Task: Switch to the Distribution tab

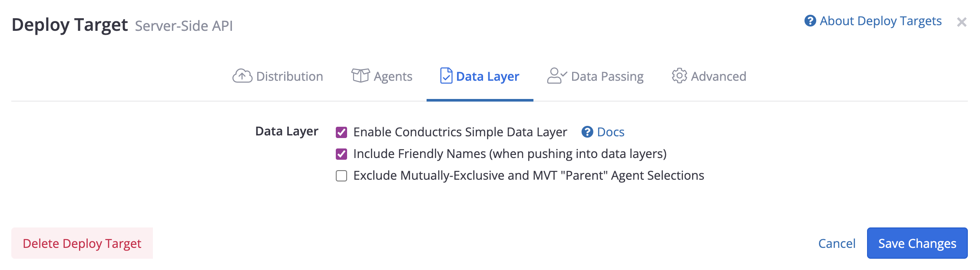Action: pos(289,76)
